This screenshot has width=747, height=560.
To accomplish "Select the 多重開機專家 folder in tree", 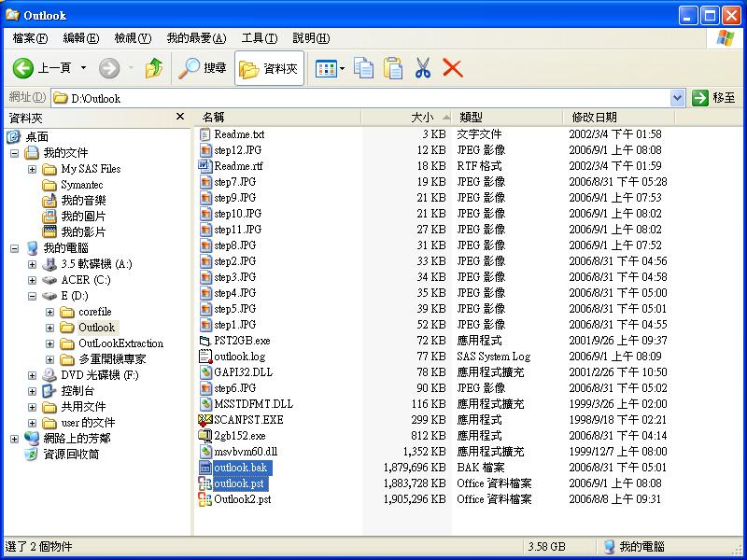I will (112, 359).
